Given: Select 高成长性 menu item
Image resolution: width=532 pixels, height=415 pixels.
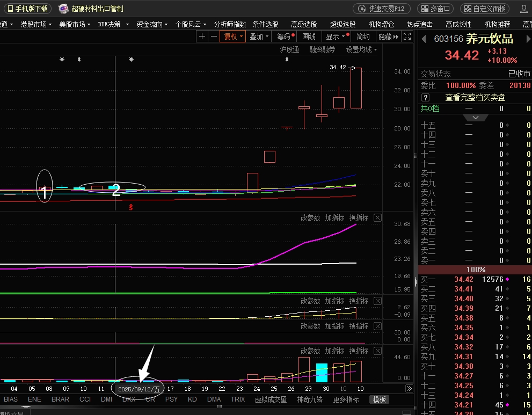Looking at the screenshot, I should click(458, 25).
